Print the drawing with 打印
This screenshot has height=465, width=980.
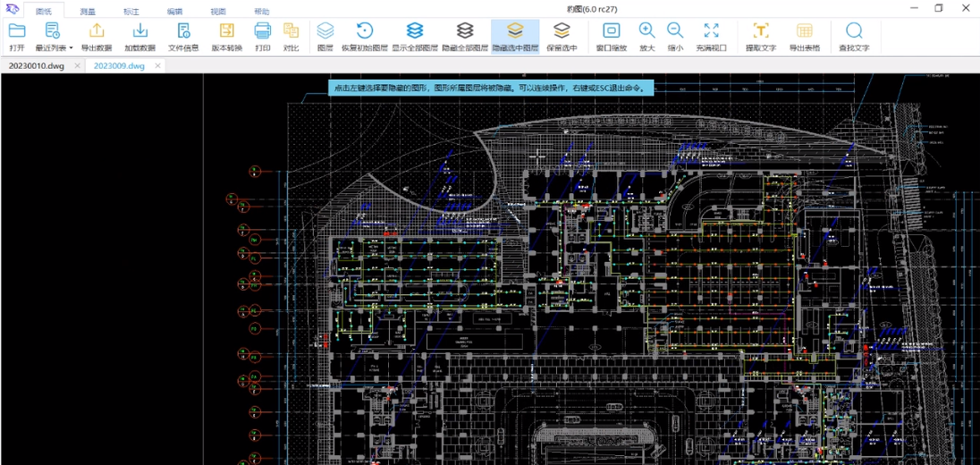click(263, 32)
